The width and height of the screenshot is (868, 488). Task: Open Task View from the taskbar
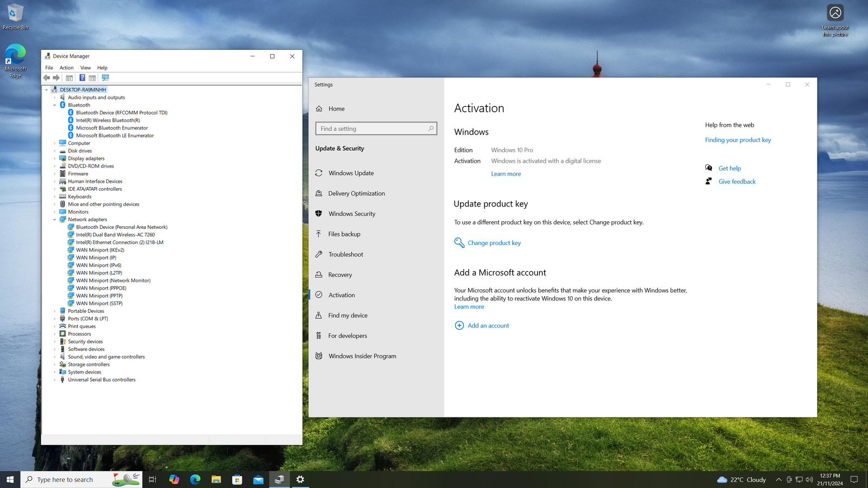point(152,479)
